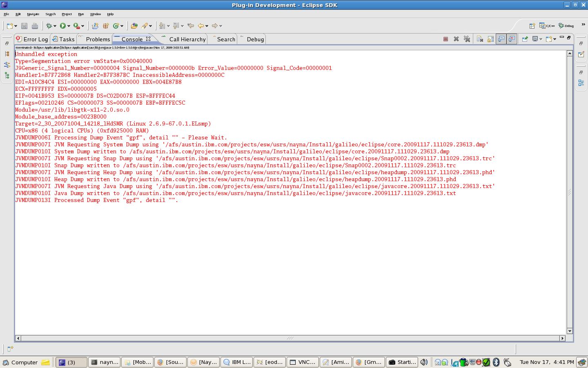Toggle Show Console on standard output

click(x=501, y=39)
